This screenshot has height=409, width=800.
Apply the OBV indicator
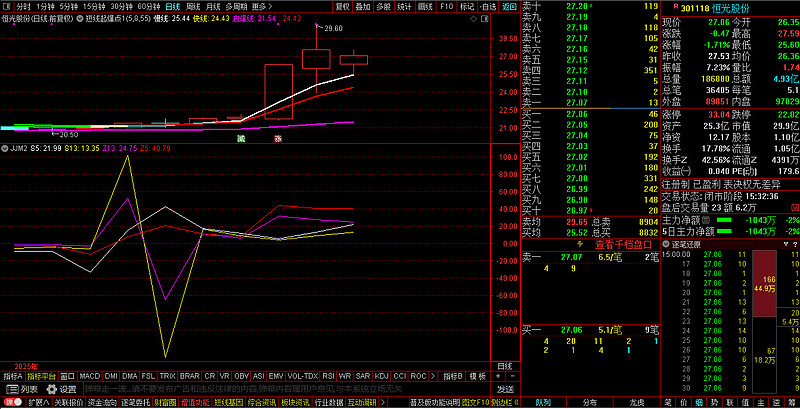pos(242,376)
